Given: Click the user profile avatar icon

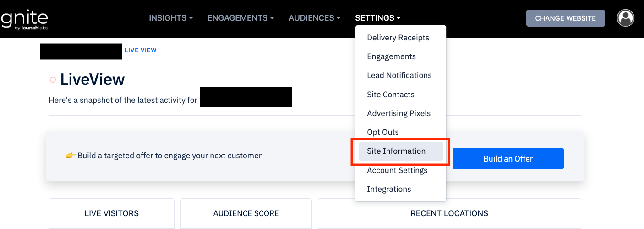Looking at the screenshot, I should click(x=625, y=18).
